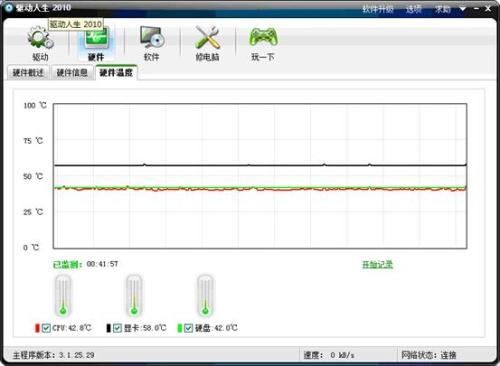500x366 pixels.
Task: Open 软件升级 in the title bar
Action: pyautogui.click(x=378, y=9)
